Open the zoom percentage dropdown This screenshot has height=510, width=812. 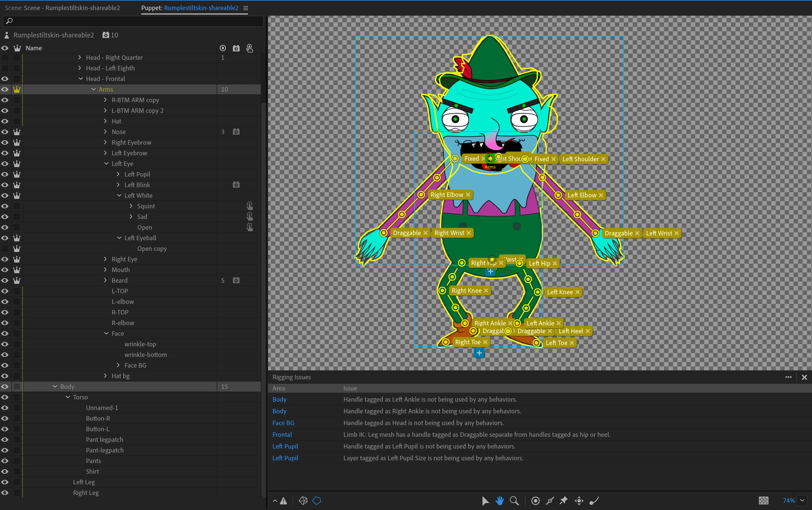[802, 501]
